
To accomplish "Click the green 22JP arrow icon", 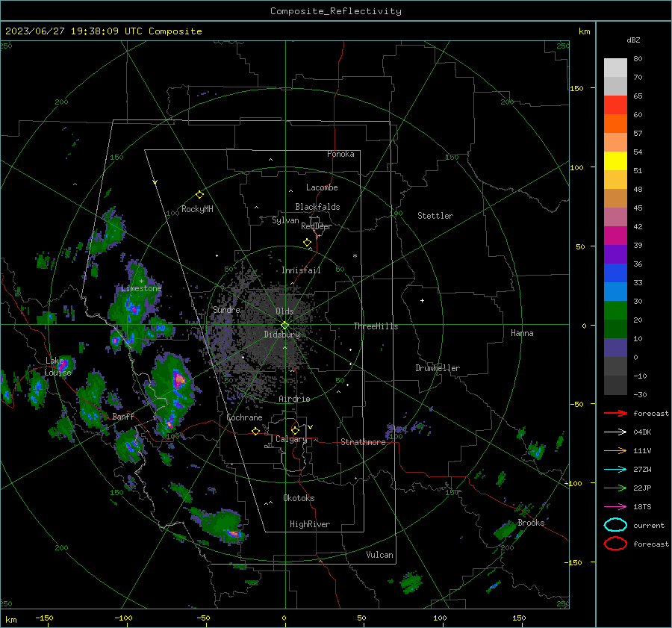I will coord(615,488).
